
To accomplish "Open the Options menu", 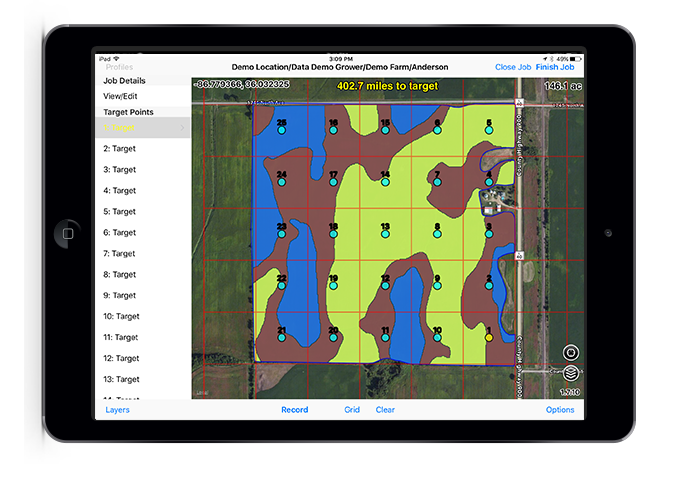I will 560,410.
